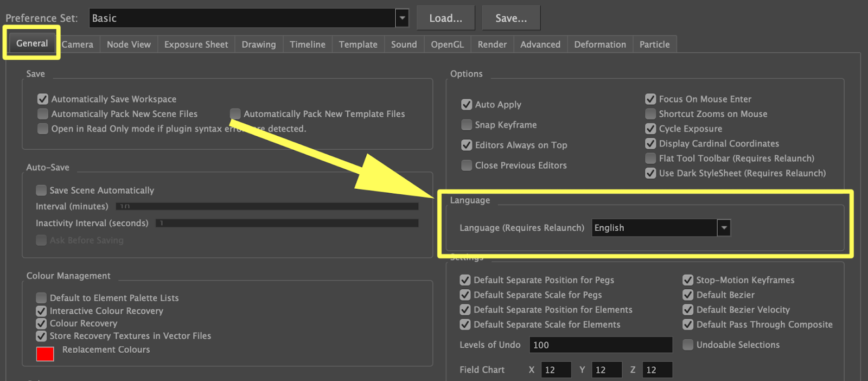Uncheck Use Dark StyleSheet option
The image size is (868, 381).
(650, 173)
